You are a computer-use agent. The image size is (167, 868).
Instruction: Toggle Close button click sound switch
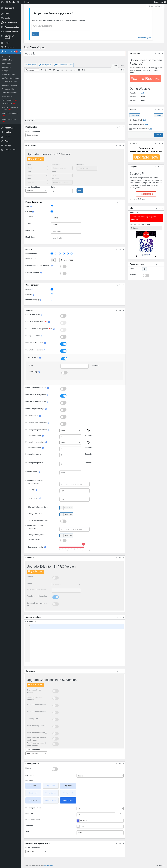63,389
